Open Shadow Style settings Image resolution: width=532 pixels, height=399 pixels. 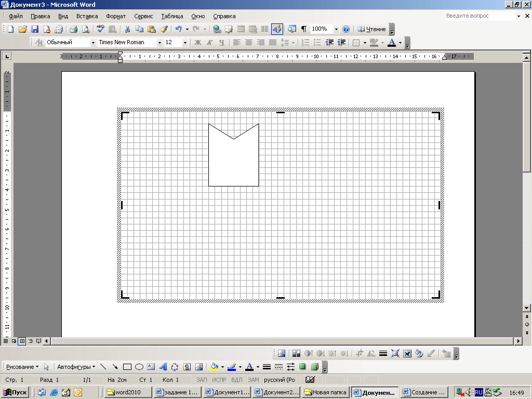[x=303, y=367]
